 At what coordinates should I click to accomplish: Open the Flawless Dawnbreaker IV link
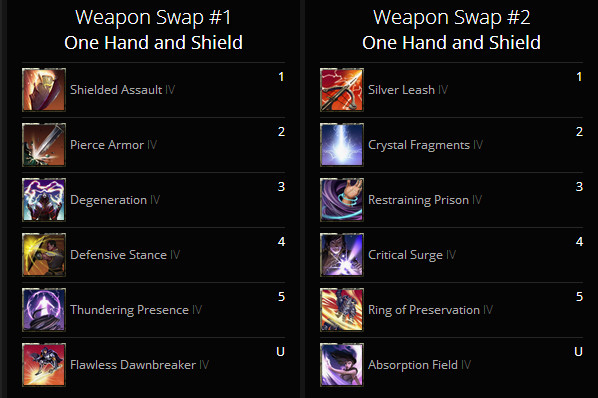pos(139,365)
